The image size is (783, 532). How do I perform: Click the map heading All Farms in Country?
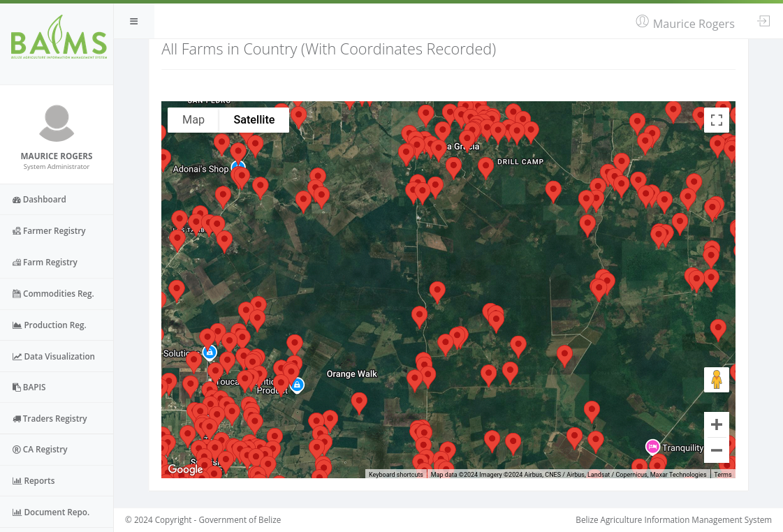point(328,49)
